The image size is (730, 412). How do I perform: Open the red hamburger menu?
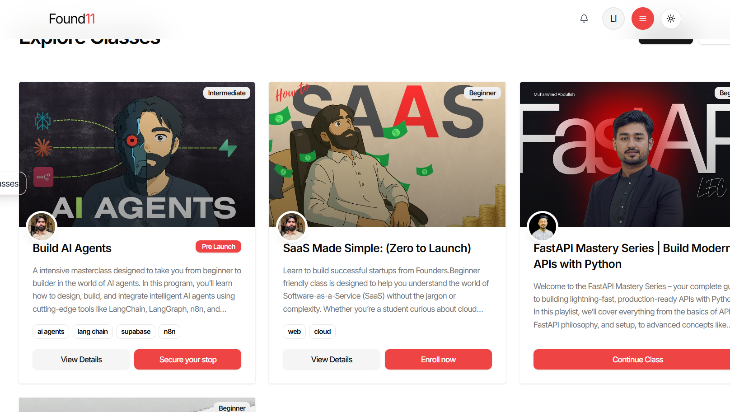pyautogui.click(x=643, y=18)
